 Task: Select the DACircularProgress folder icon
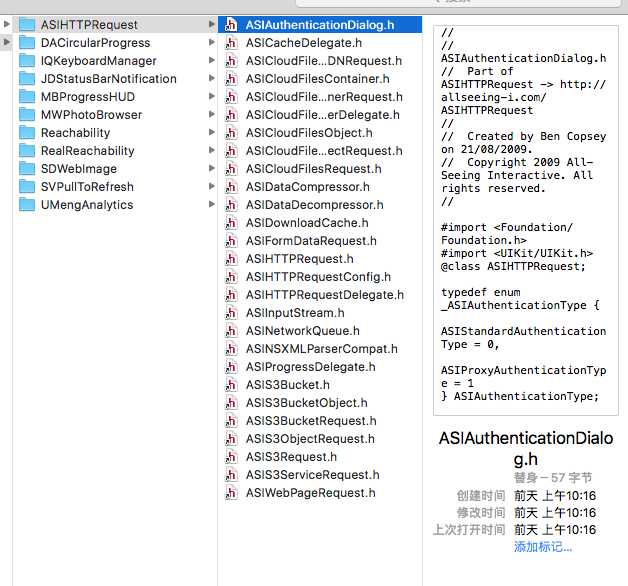pyautogui.click(x=27, y=43)
